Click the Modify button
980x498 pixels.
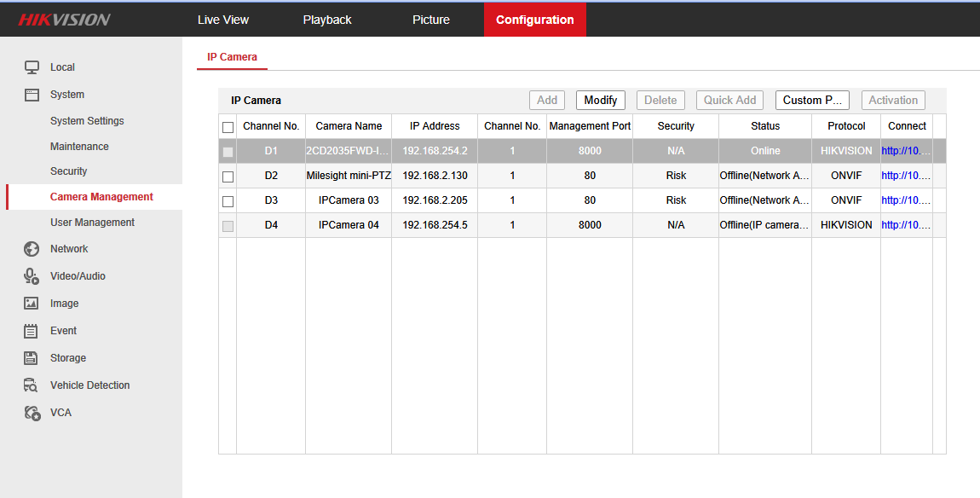(x=600, y=100)
